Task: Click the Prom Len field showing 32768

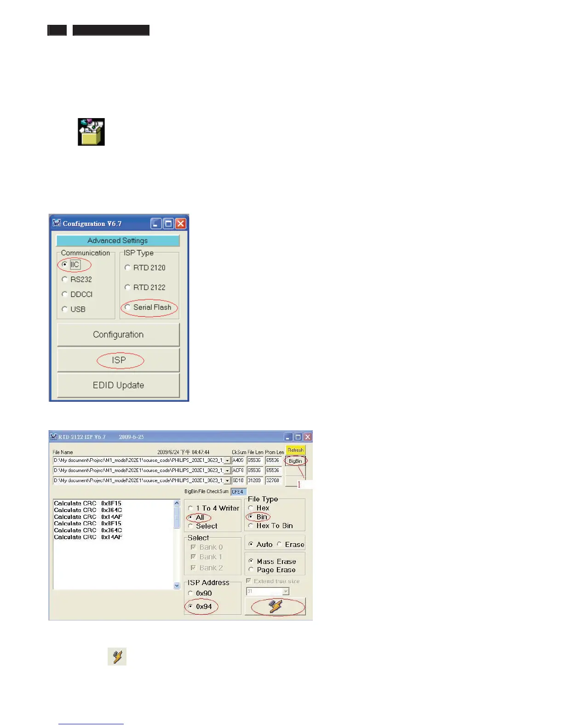Action: coord(274,481)
